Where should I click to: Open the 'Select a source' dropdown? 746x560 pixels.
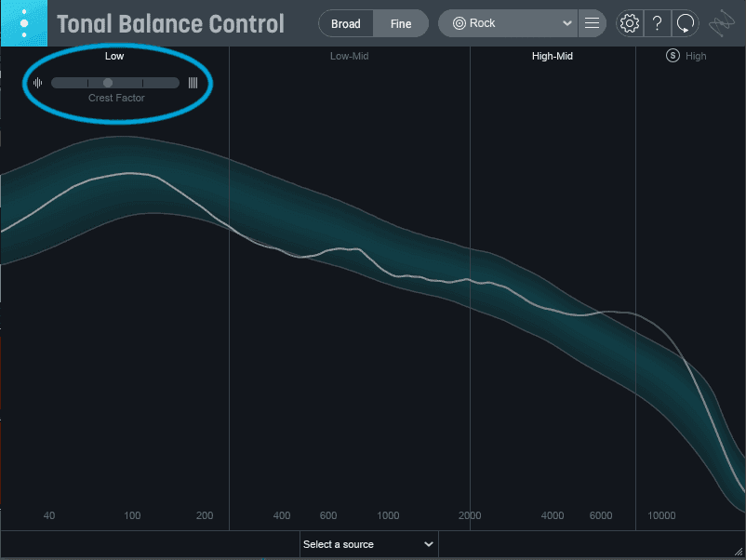pos(368,544)
